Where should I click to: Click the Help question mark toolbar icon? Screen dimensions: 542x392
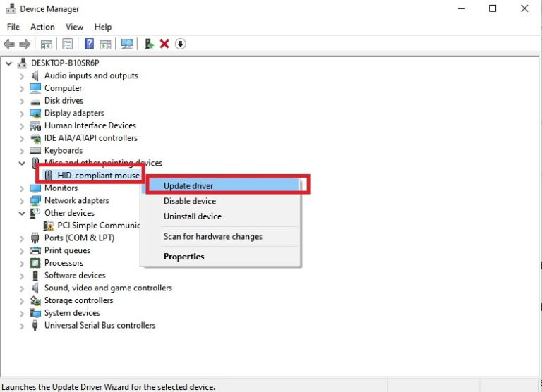click(90, 44)
